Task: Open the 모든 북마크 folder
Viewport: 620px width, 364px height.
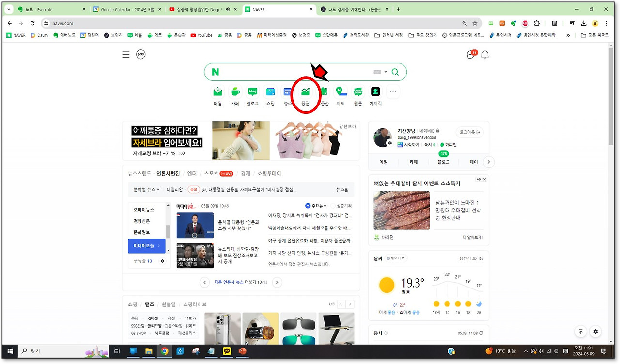Action: (594, 35)
